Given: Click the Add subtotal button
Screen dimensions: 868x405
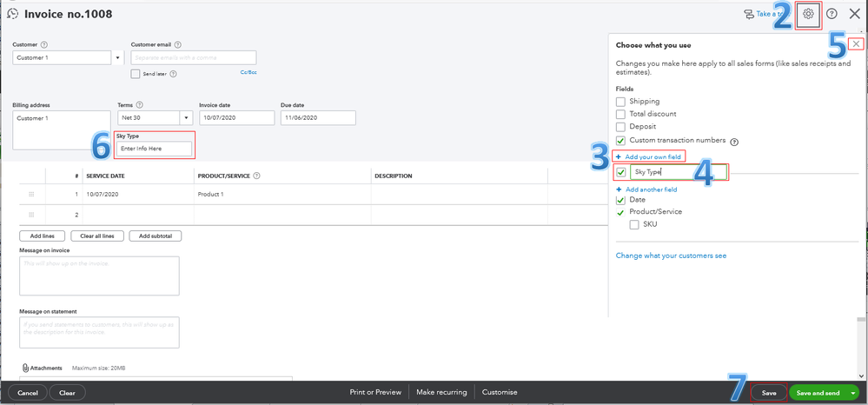Looking at the screenshot, I should coord(156,236).
